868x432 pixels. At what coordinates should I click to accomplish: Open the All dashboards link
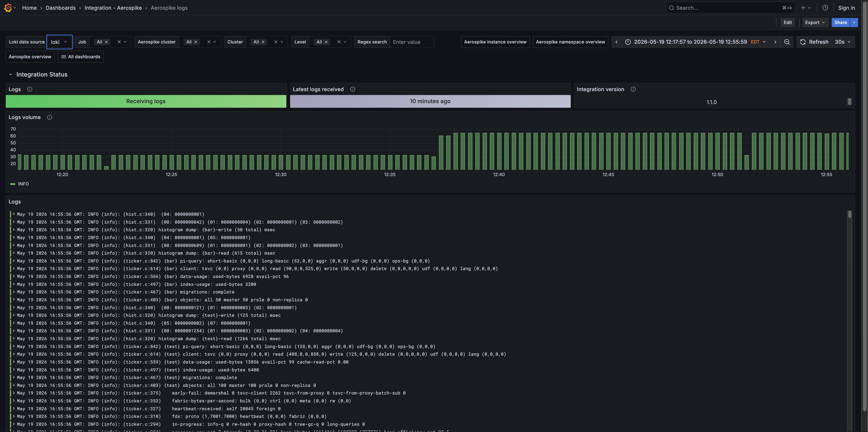[80, 57]
